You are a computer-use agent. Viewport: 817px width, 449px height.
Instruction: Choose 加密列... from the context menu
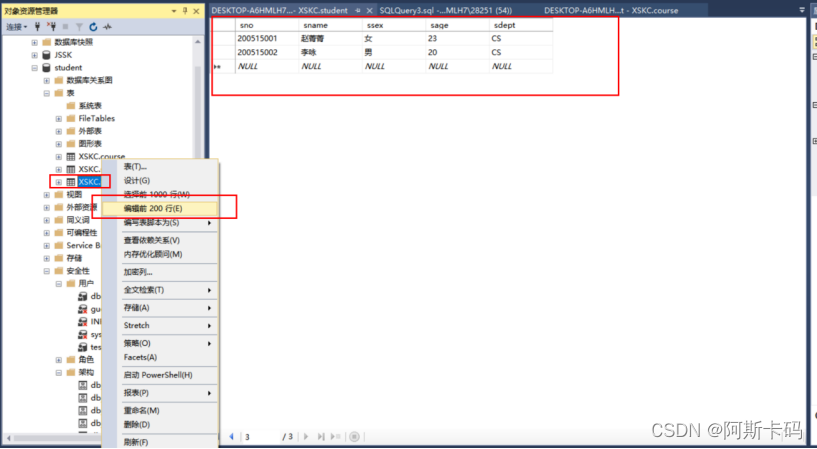click(159, 272)
